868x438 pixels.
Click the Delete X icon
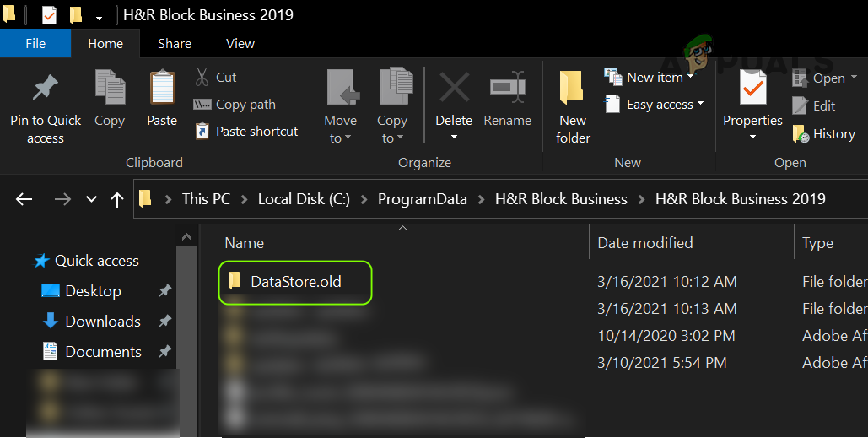click(x=454, y=89)
